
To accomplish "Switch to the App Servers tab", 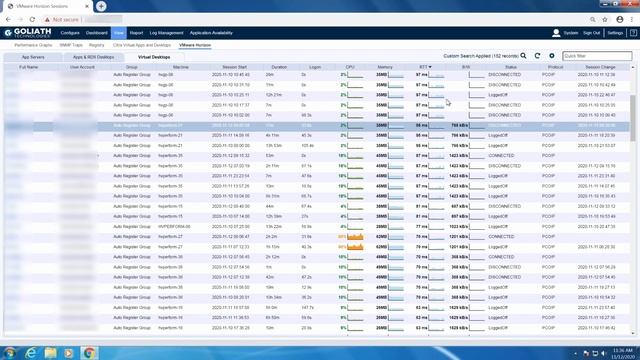I will coord(33,57).
